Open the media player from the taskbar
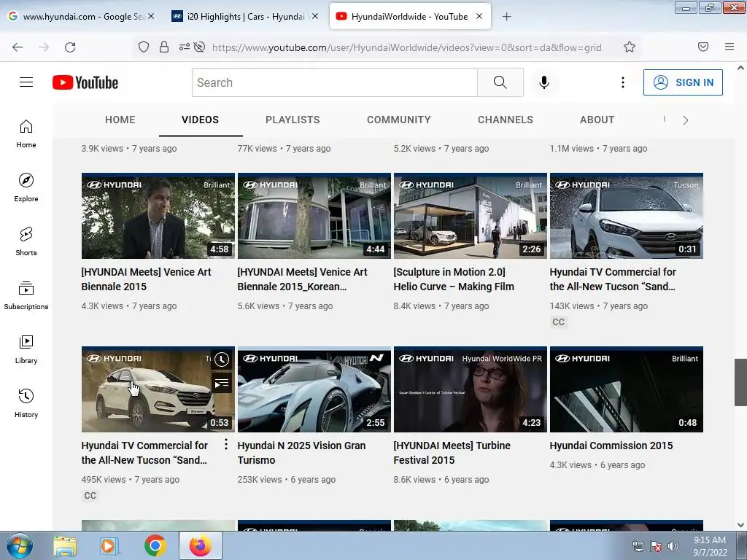747x560 pixels. point(109,546)
